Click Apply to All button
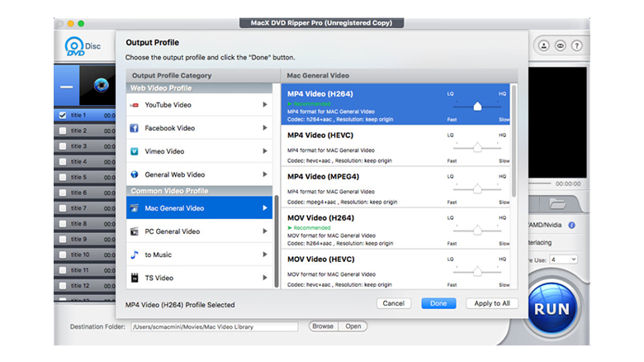 (x=492, y=303)
